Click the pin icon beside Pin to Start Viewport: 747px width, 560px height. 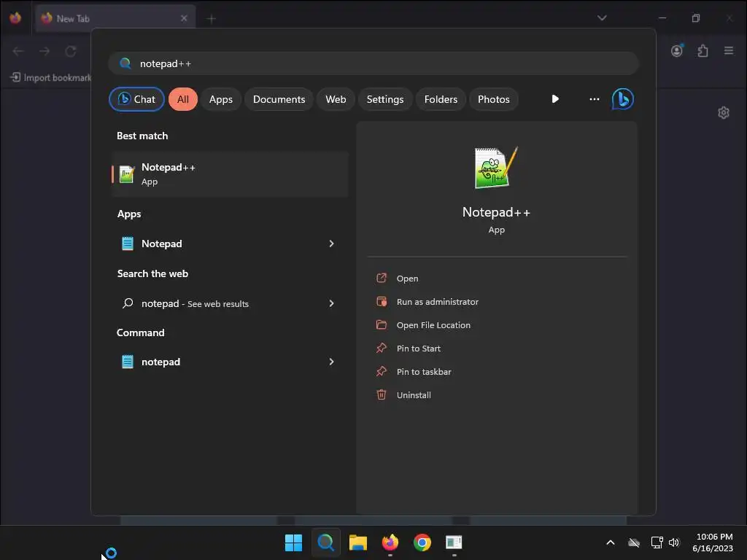pyautogui.click(x=382, y=348)
